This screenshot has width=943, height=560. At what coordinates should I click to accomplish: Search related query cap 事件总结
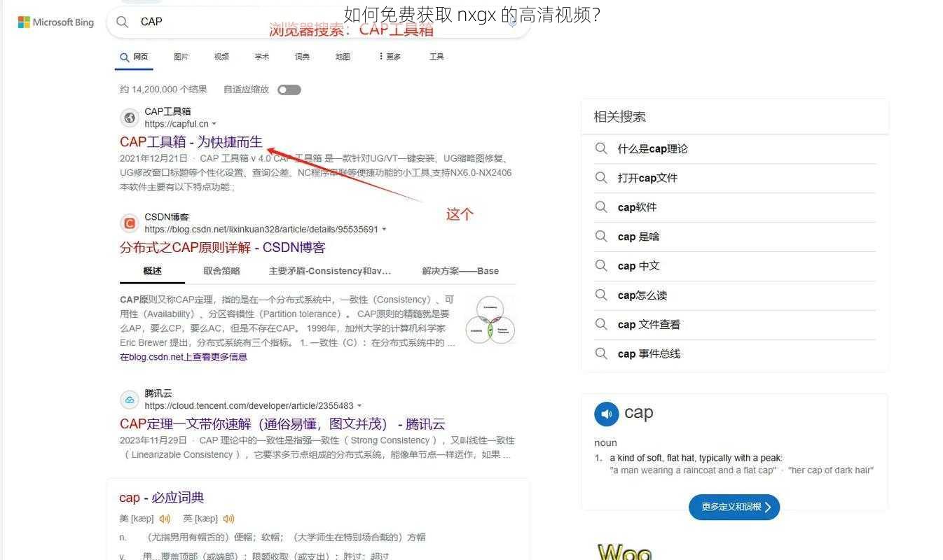(649, 353)
